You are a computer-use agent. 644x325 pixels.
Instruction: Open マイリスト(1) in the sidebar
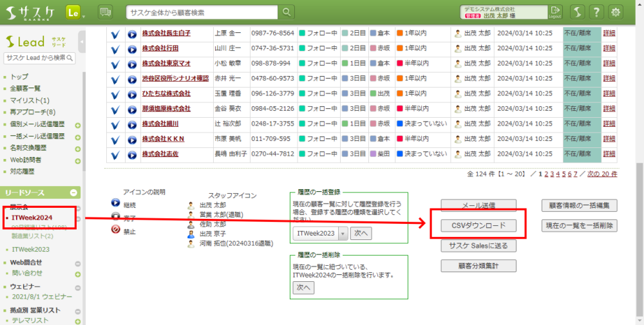(30, 100)
